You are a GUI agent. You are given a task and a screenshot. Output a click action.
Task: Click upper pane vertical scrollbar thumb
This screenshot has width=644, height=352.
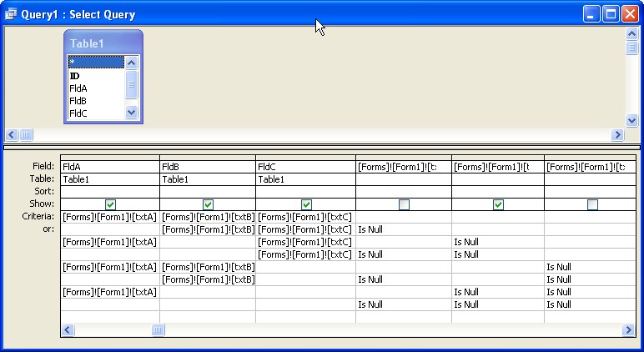click(631, 48)
